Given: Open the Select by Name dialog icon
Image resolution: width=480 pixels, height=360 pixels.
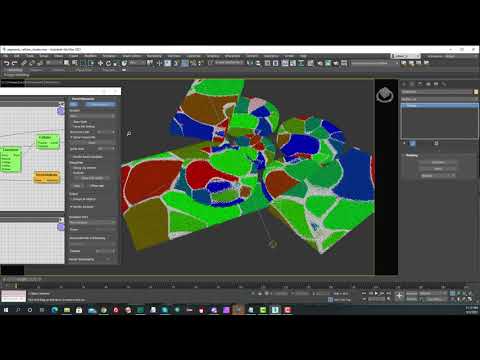Looking at the screenshot, I should click(74, 63).
